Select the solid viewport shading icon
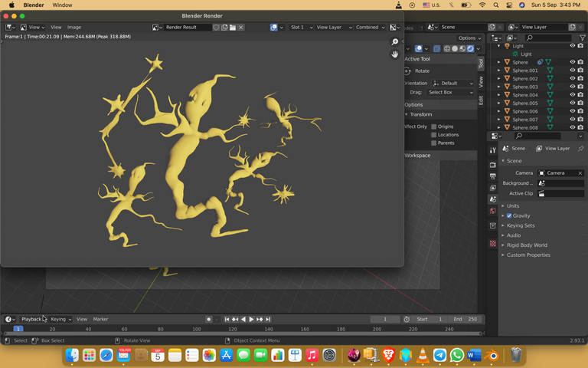The image size is (588, 368). pyautogui.click(x=455, y=49)
